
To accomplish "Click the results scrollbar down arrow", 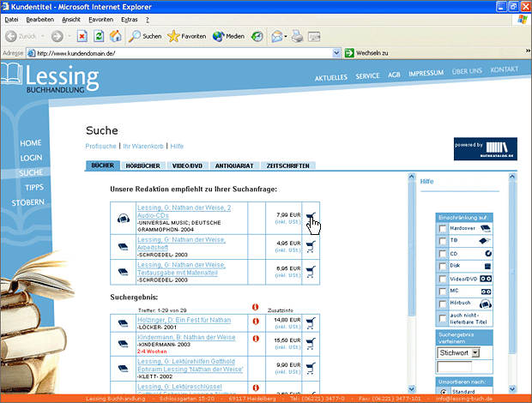I will tap(411, 389).
